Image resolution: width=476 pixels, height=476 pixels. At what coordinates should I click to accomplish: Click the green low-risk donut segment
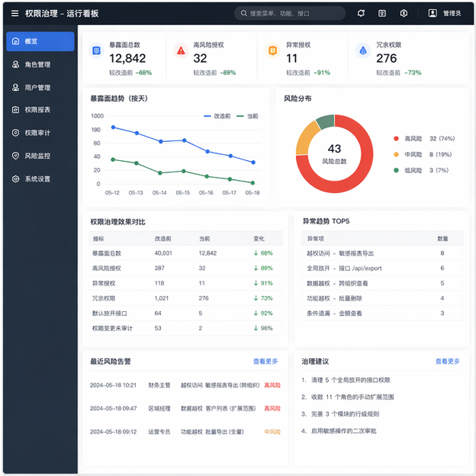[326, 121]
